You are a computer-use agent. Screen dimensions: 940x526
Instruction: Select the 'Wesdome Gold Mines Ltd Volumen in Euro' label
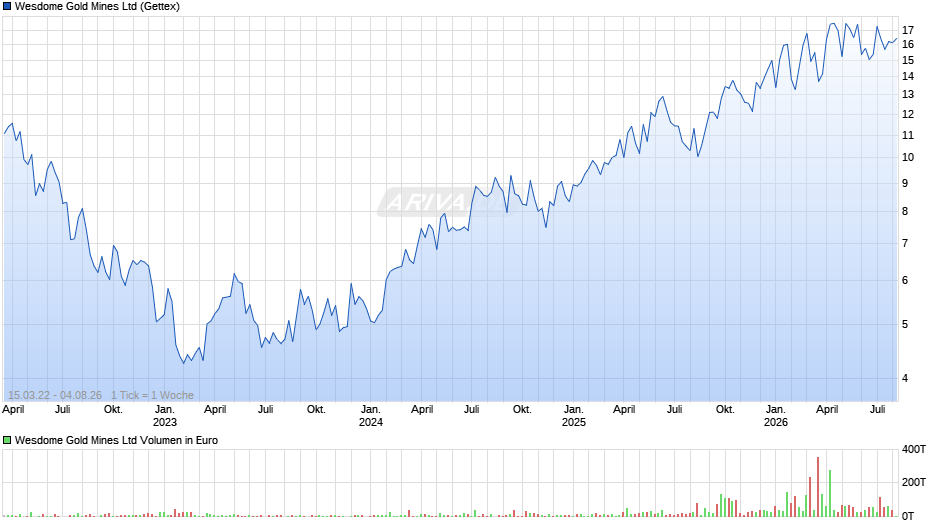pyautogui.click(x=116, y=440)
